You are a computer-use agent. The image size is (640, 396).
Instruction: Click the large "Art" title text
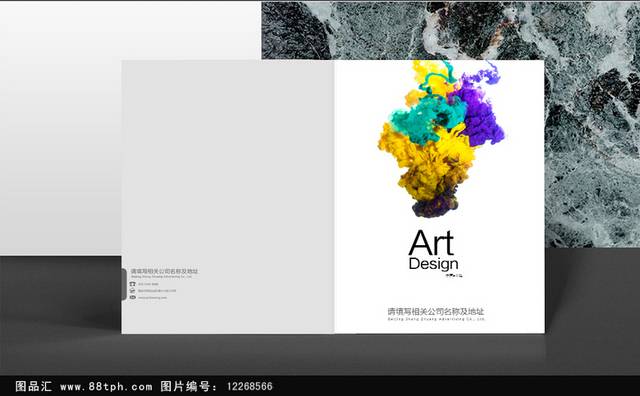tap(431, 242)
